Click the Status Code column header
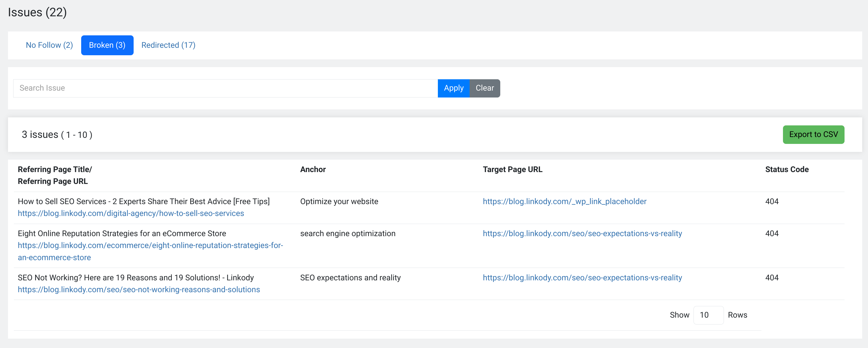The image size is (868, 348). click(x=787, y=170)
